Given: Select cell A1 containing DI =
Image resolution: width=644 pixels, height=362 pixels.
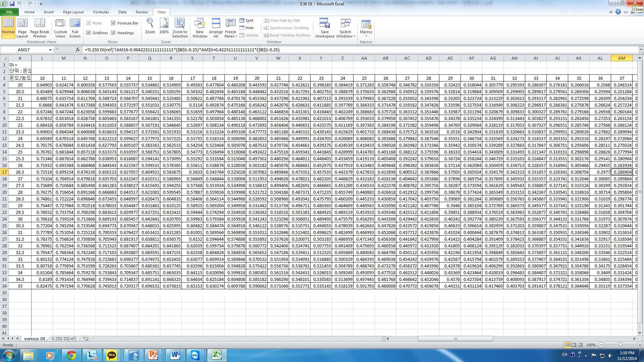Looking at the screenshot, I should pos(20,65).
